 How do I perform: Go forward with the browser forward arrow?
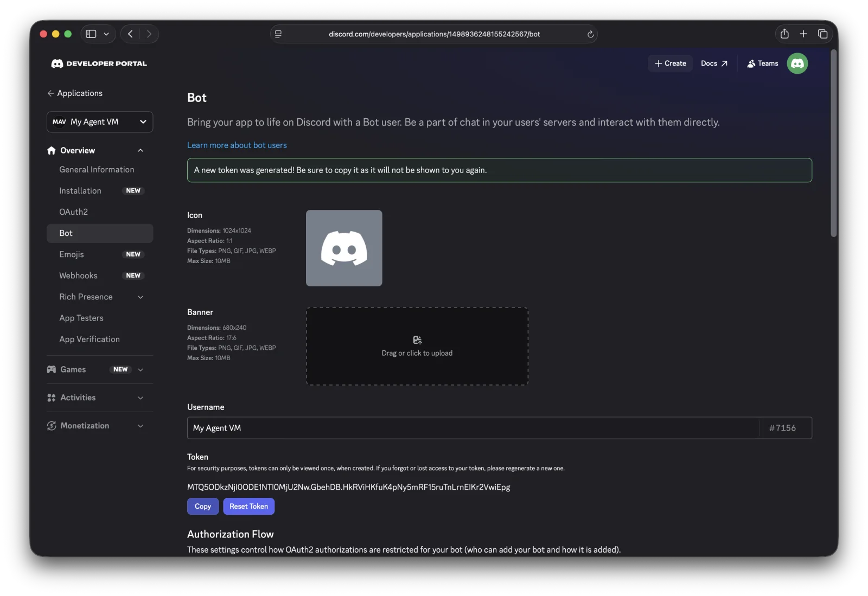coord(149,34)
